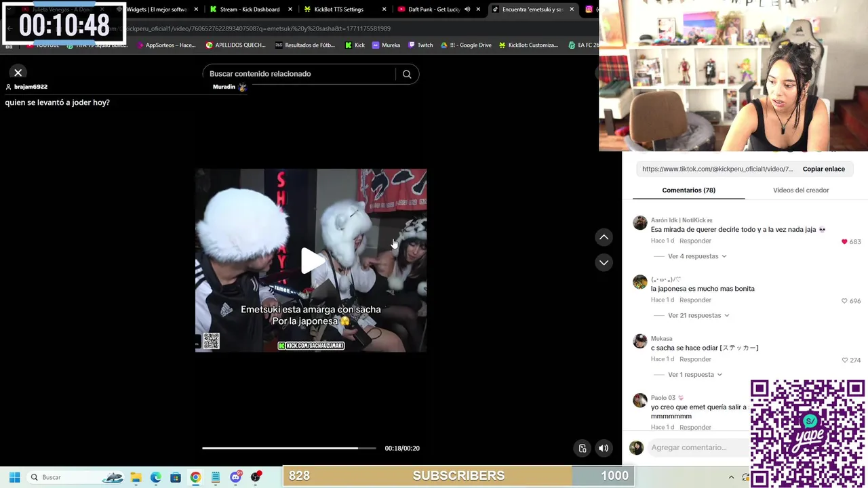
Task: Open Microsoft Store from the taskbar
Action: 176,477
